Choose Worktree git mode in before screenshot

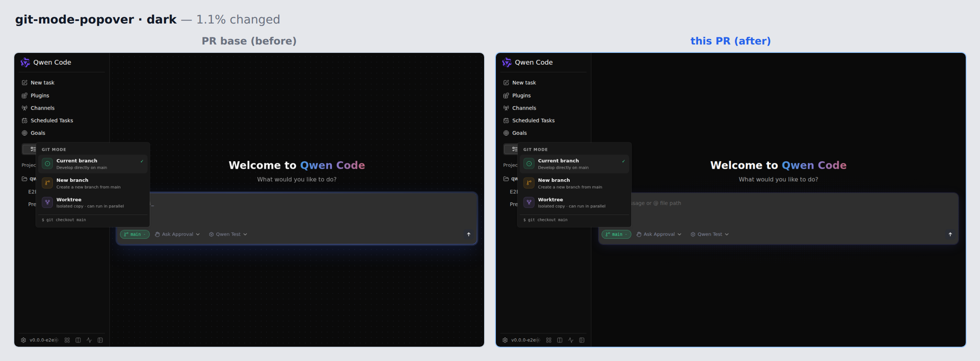[93, 203]
